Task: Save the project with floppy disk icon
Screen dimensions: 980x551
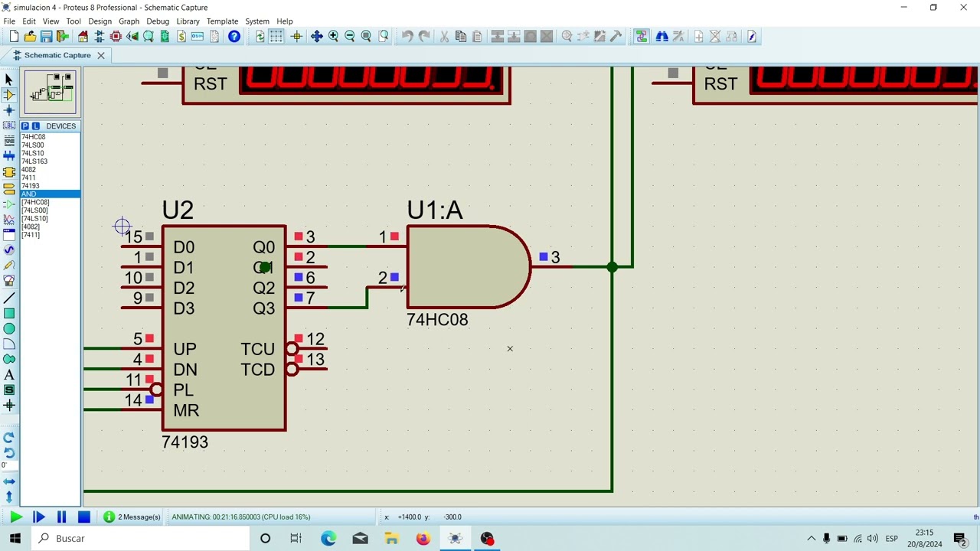Action: (x=47, y=36)
